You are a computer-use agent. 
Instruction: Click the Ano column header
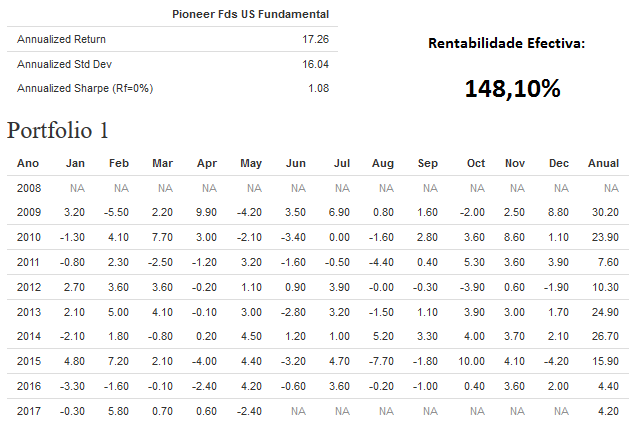tap(29, 163)
